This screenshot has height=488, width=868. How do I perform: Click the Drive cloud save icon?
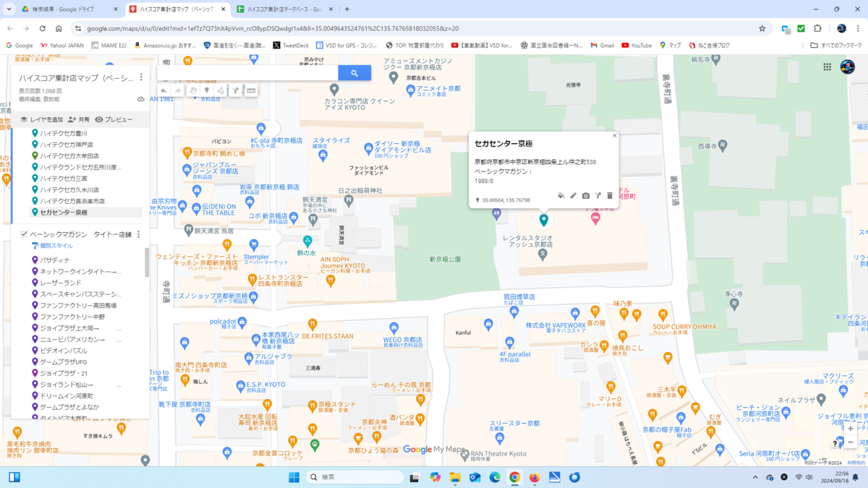[x=141, y=99]
